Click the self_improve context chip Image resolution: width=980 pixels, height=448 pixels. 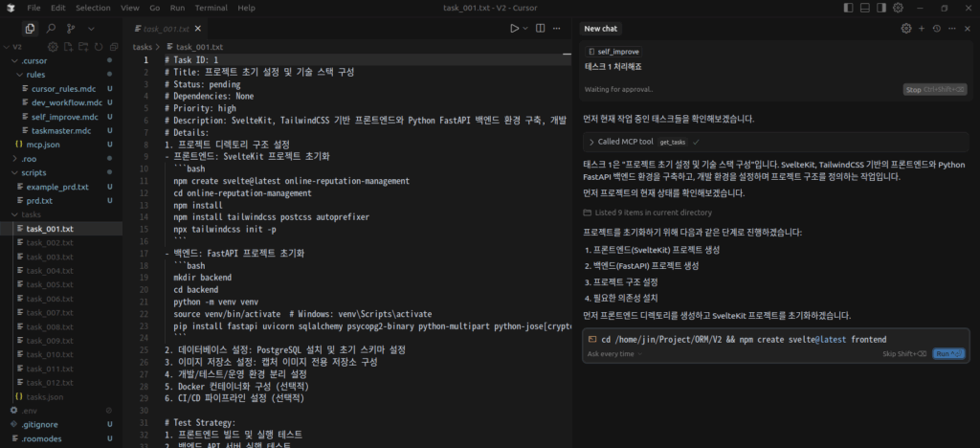point(613,52)
